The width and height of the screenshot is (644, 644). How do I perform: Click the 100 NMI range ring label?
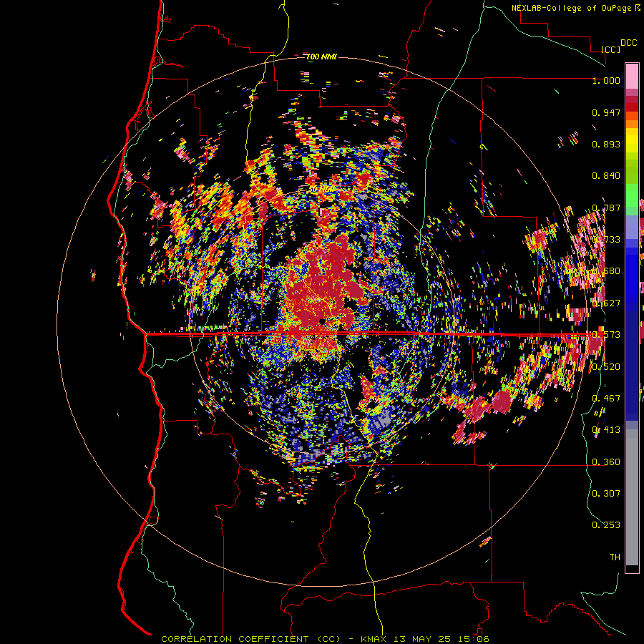tap(321, 57)
